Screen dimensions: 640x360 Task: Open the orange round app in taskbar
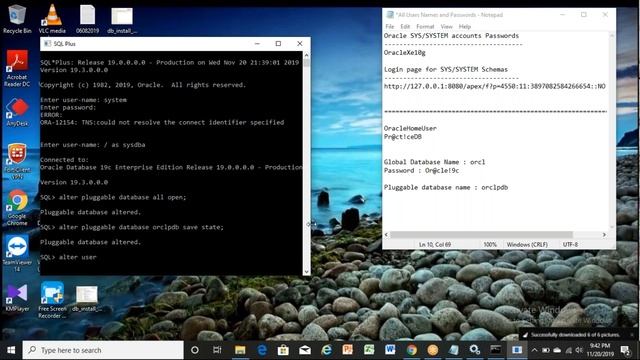pyautogui.click(x=433, y=350)
